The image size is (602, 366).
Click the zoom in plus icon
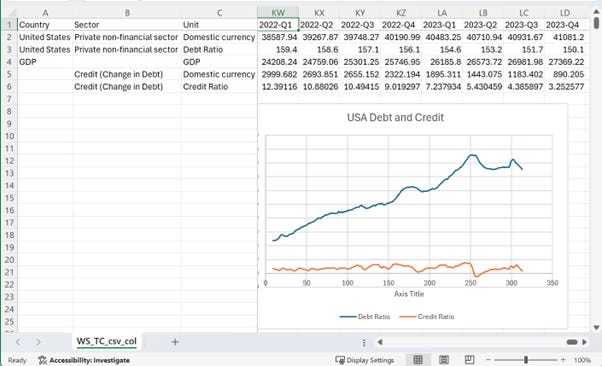pos(563,360)
